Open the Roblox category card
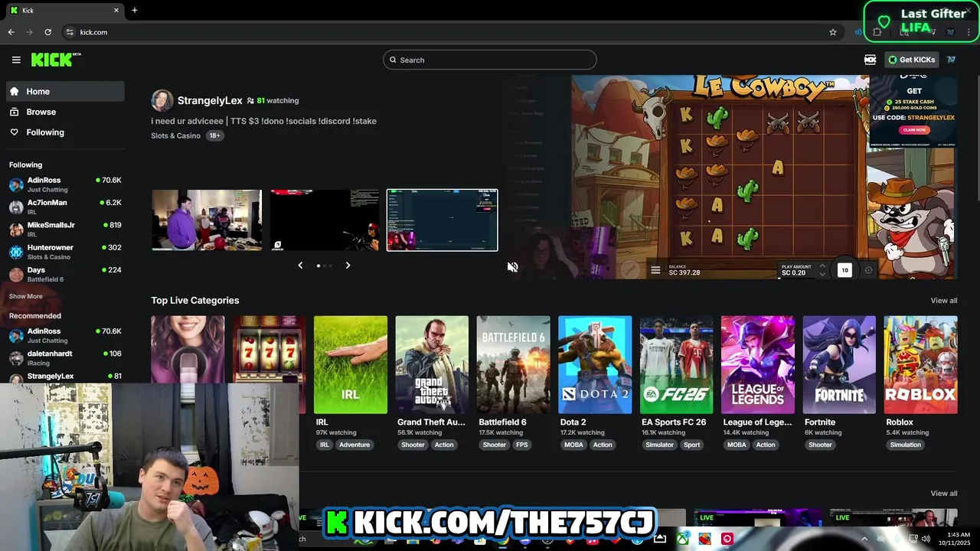 [920, 364]
